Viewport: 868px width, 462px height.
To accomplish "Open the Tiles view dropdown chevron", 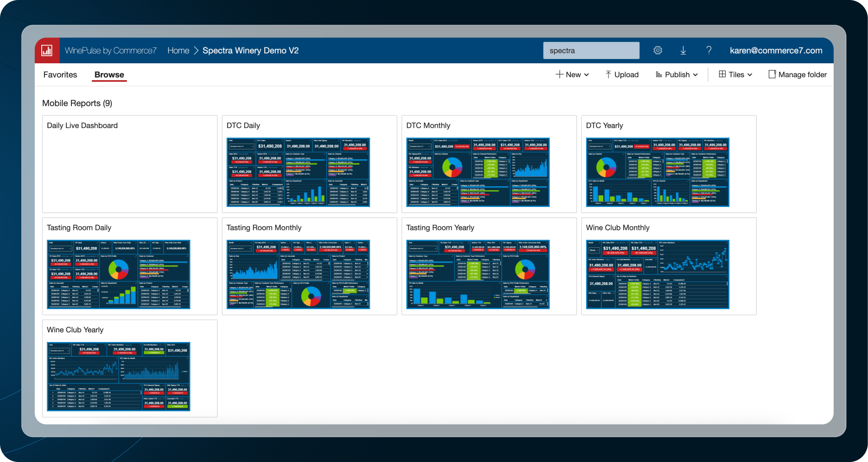I will 750,75.
